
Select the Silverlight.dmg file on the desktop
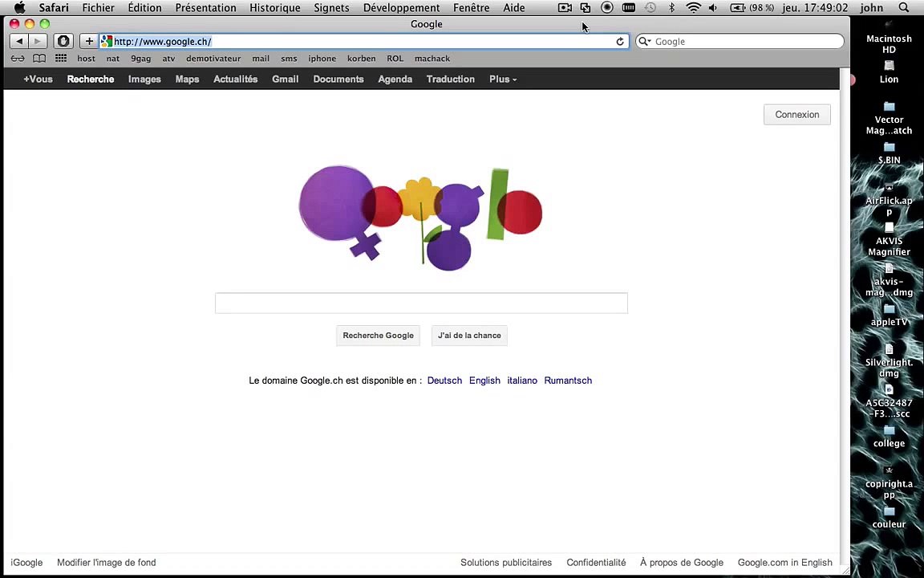[x=890, y=361]
